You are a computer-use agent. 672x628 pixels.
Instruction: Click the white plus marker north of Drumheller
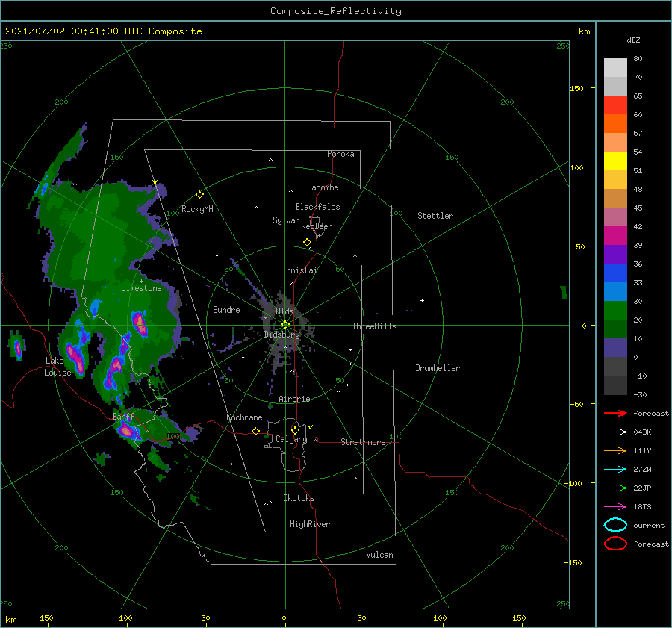pyautogui.click(x=422, y=300)
